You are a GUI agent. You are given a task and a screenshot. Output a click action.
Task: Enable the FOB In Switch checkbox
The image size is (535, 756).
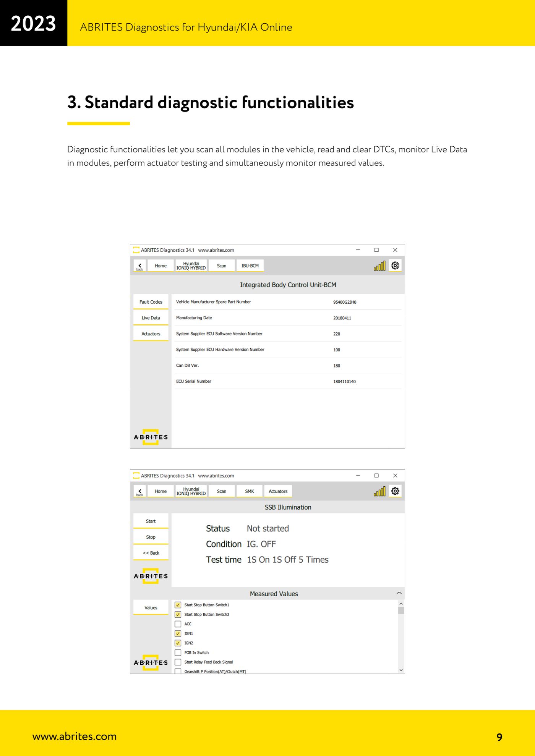[178, 653]
